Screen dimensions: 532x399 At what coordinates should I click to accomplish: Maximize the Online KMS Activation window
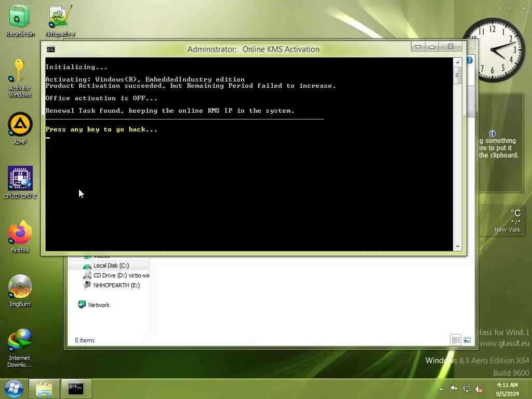432,46
